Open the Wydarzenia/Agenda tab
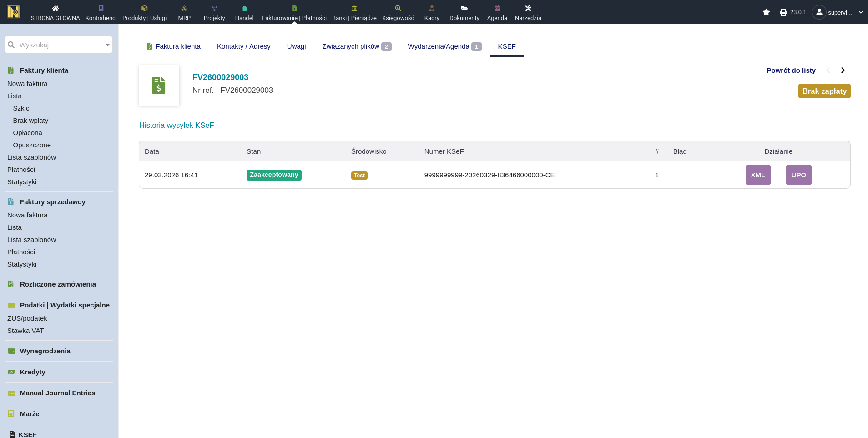 (x=439, y=46)
